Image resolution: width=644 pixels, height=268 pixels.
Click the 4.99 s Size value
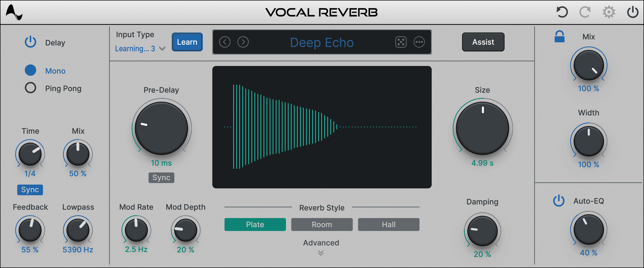tap(483, 163)
